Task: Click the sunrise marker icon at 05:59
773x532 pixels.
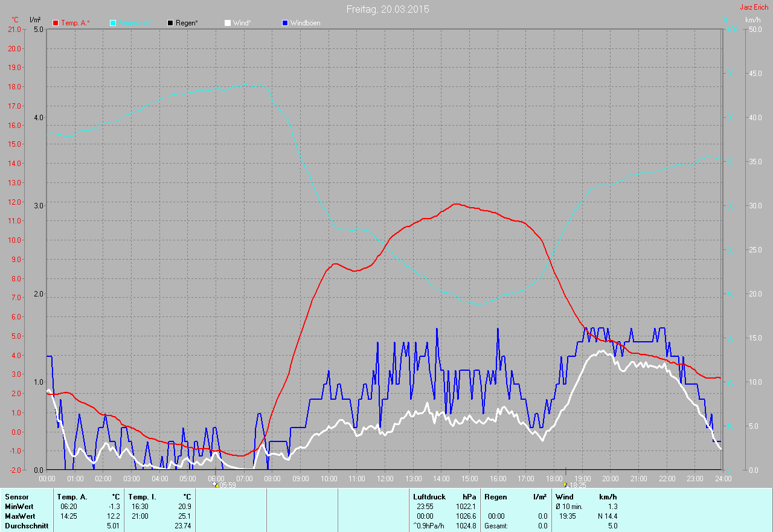Action: [215, 484]
